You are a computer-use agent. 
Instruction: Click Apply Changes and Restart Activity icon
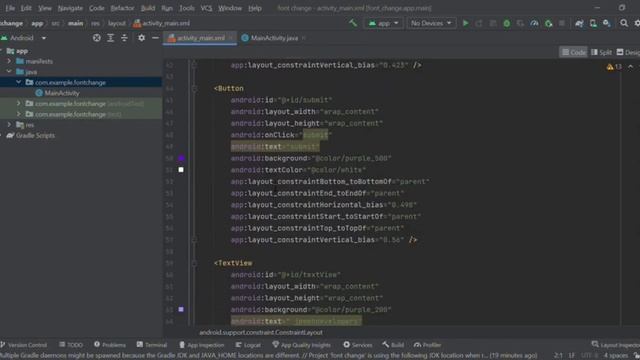[x=479, y=23]
